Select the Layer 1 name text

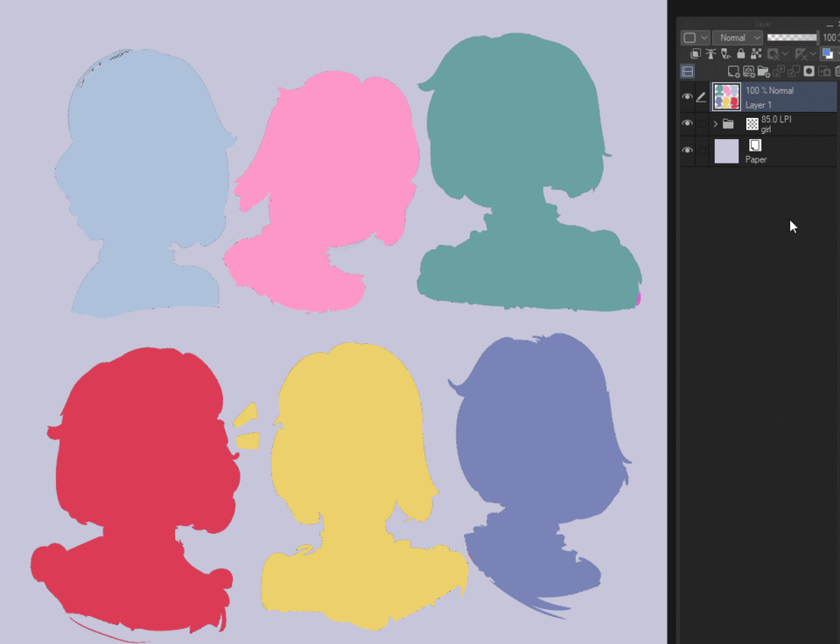[x=759, y=105]
